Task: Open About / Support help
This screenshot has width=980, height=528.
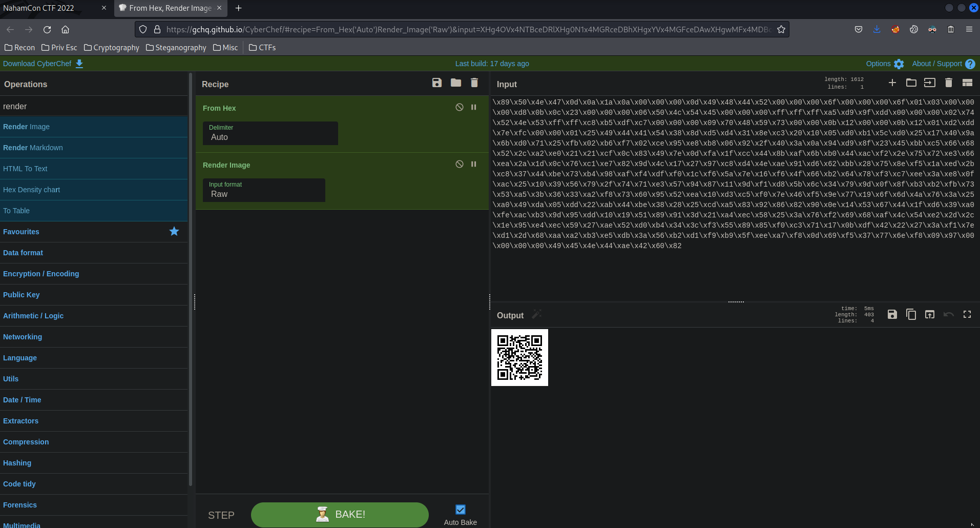Action: [943, 64]
